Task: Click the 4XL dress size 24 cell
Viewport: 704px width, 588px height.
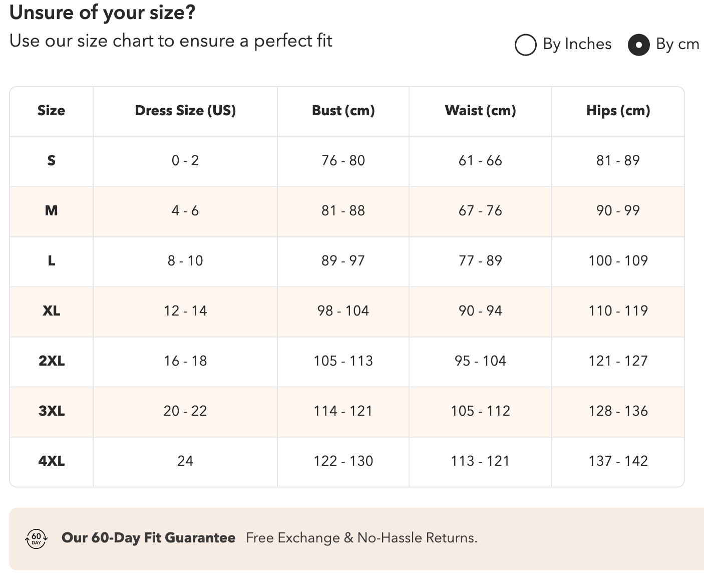Action: coord(185,461)
